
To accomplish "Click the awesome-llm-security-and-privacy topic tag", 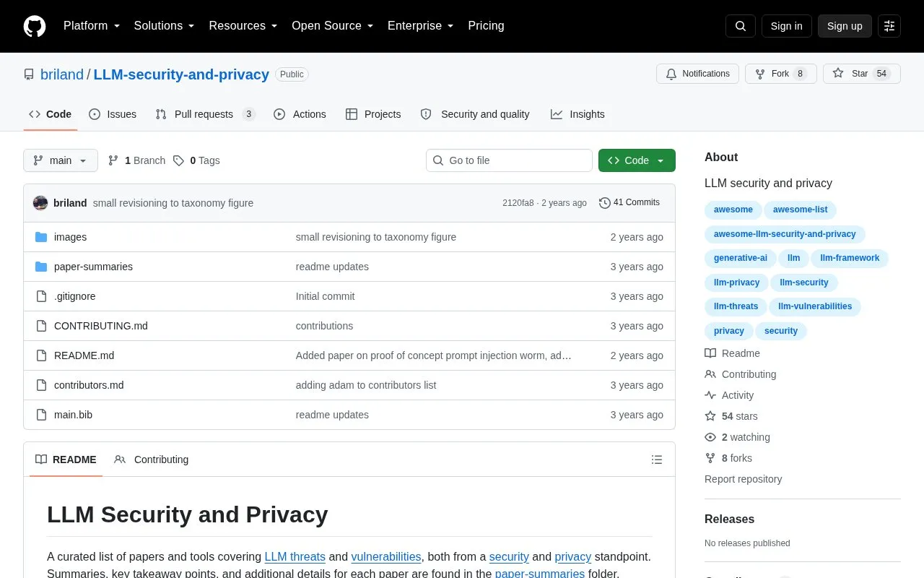I will click(785, 234).
